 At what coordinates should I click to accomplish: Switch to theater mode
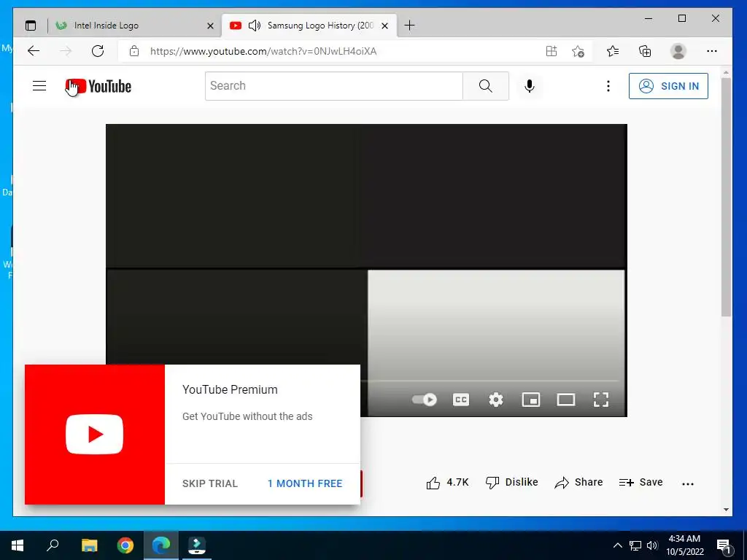pos(566,400)
